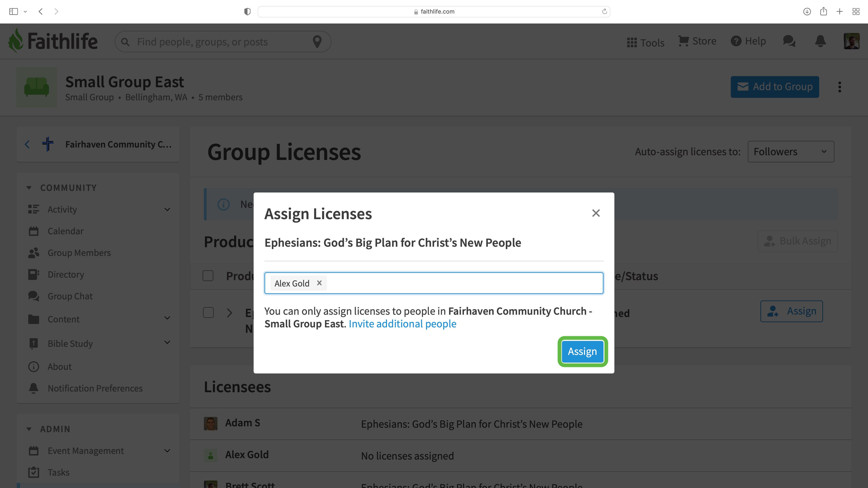Click Invite additional people link
Image resolution: width=868 pixels, height=488 pixels.
pos(402,324)
